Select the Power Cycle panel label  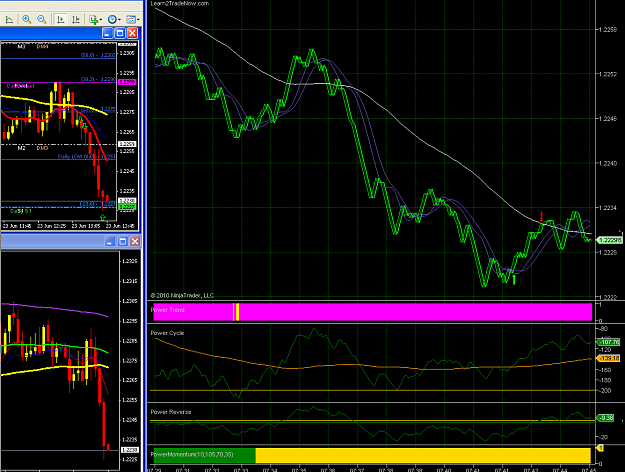(x=167, y=333)
